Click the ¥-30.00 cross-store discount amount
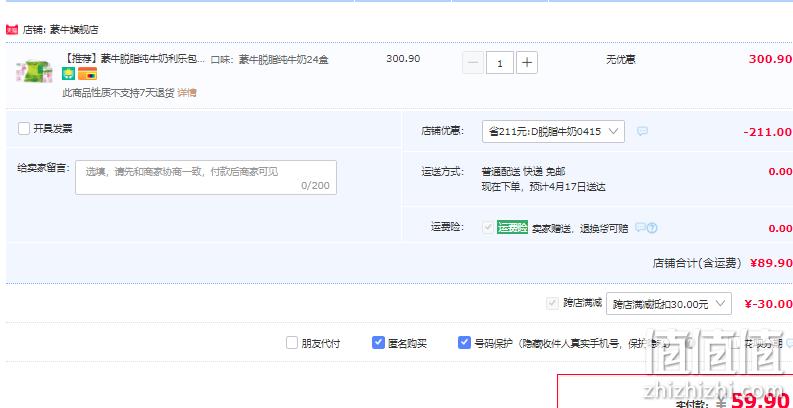The height and width of the screenshot is (408, 793). pos(768,304)
